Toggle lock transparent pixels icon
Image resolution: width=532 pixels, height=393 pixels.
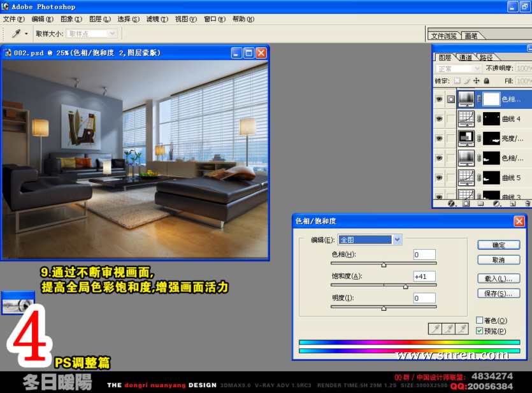pos(457,81)
